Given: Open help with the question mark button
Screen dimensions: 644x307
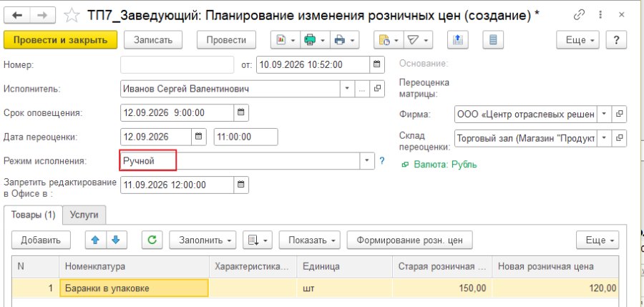Looking at the screenshot, I should pyautogui.click(x=615, y=40).
